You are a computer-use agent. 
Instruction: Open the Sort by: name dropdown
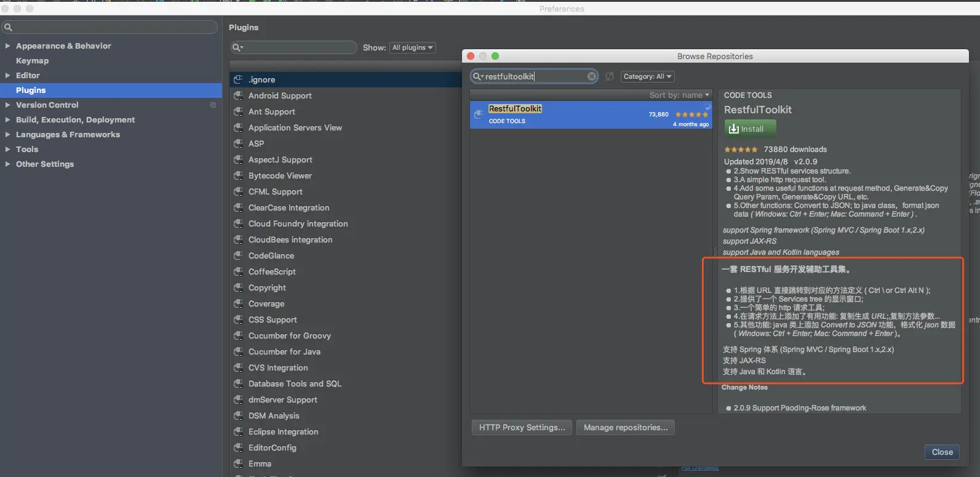coord(679,95)
